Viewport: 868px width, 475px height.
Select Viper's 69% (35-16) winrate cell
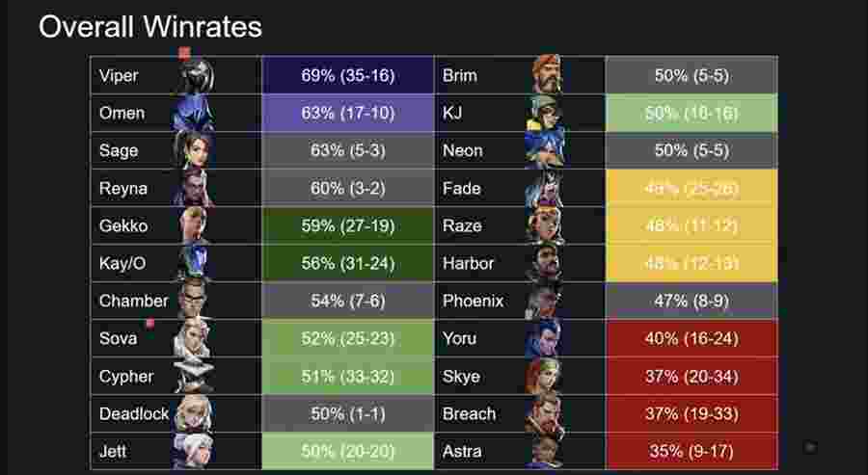[347, 74]
